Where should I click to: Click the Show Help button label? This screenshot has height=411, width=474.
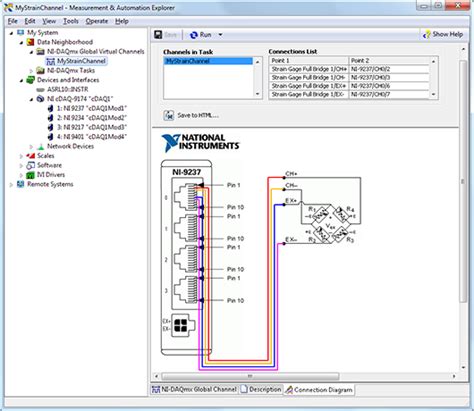pos(447,34)
